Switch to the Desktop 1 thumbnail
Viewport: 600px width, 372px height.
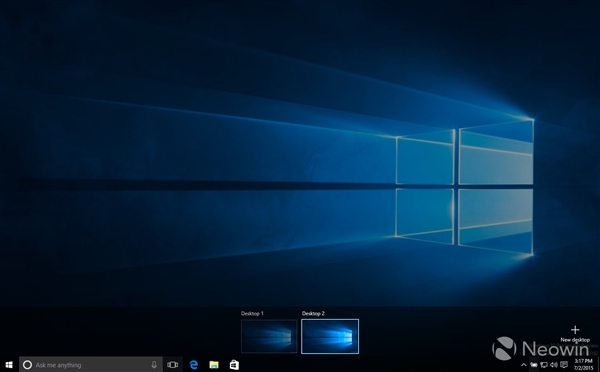pos(269,336)
